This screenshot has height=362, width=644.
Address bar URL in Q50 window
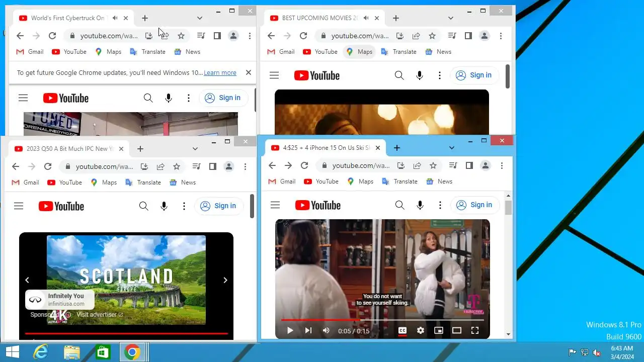coord(104,166)
